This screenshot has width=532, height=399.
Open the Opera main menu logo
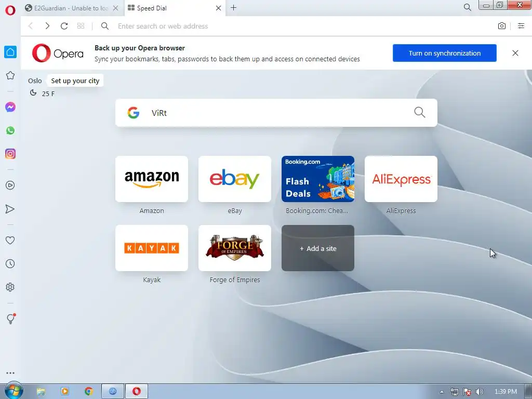[x=10, y=10]
